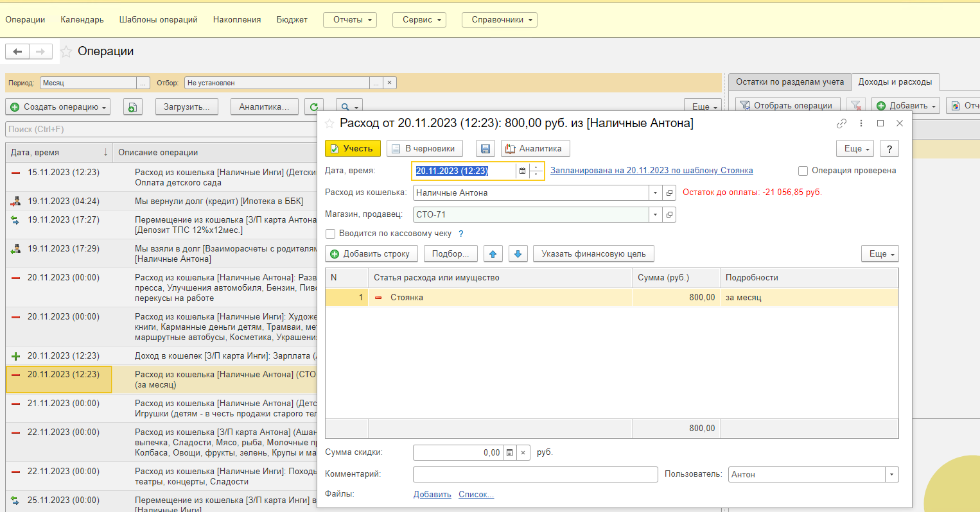Open Магазин, продавец dropdown arrow

click(655, 215)
